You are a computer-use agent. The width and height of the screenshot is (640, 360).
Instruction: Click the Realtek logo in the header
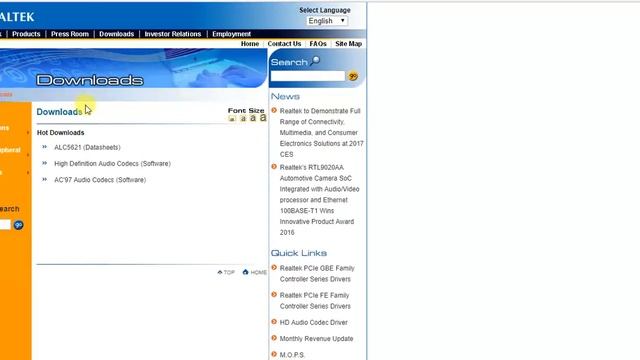coord(17,17)
